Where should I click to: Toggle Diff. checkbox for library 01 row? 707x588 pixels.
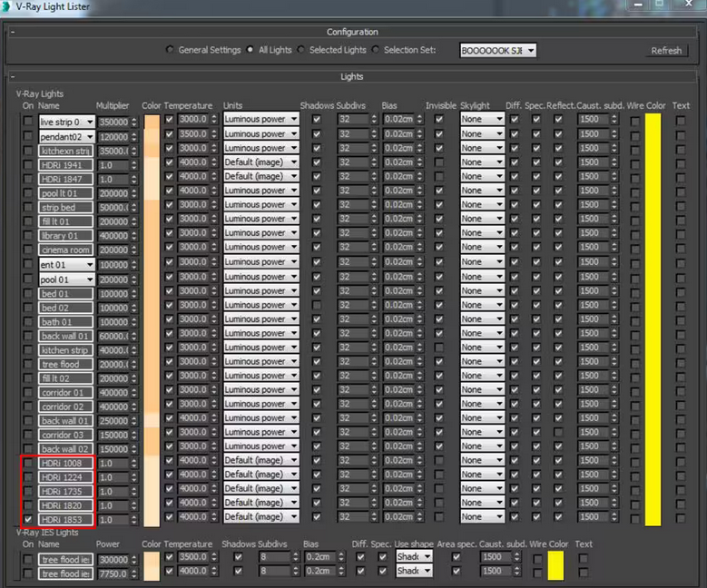point(514,233)
